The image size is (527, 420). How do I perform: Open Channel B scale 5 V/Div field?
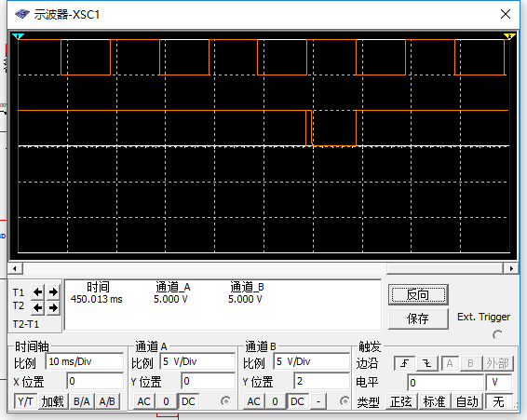(312, 362)
